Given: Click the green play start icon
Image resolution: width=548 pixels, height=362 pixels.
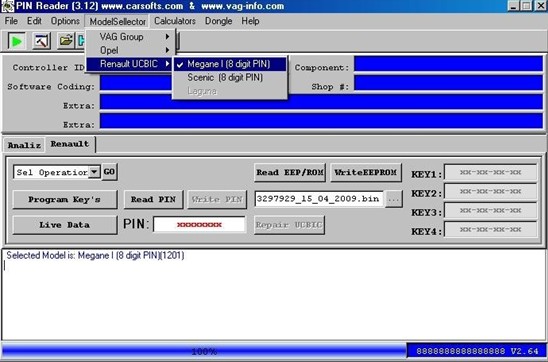Looking at the screenshot, I should click(x=16, y=41).
